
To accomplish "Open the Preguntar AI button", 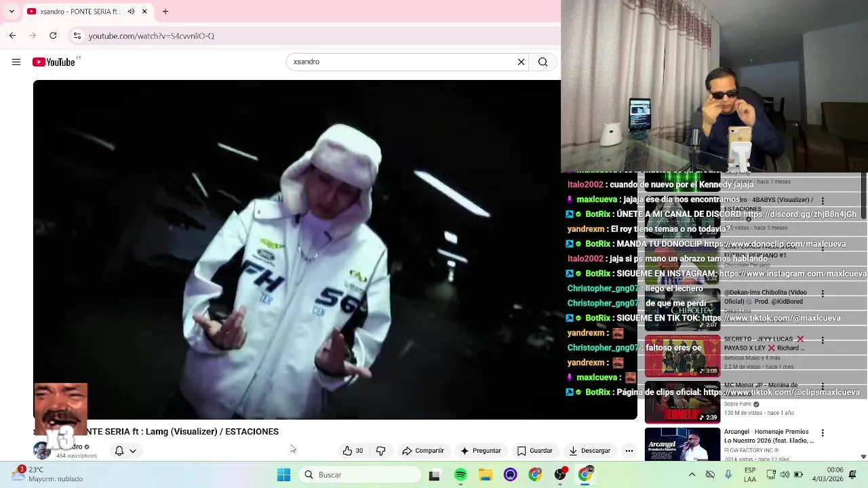I will tap(480, 451).
